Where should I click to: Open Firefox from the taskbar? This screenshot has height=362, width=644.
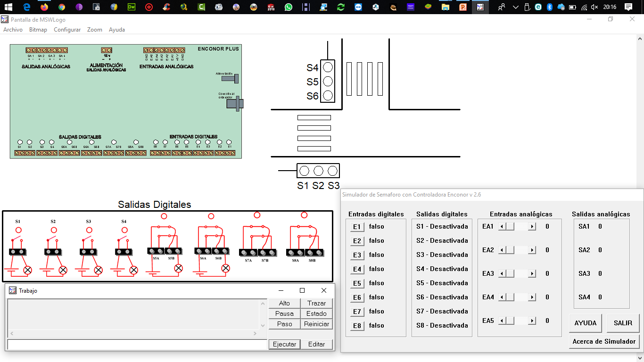pyautogui.click(x=44, y=7)
